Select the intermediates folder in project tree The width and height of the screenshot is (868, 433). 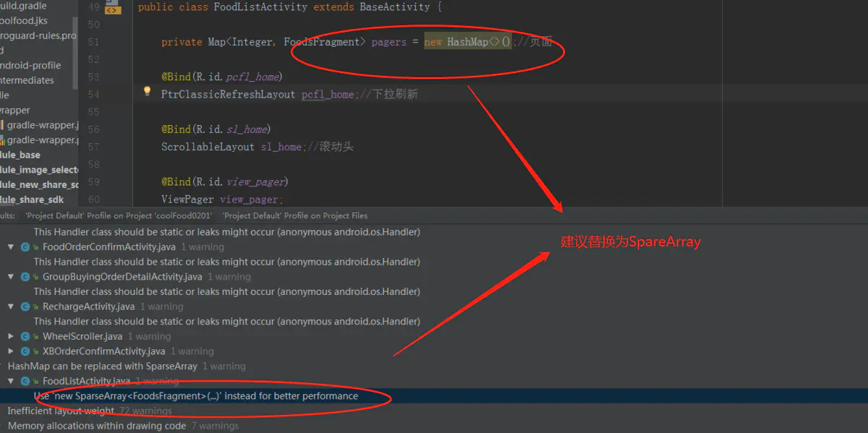pos(27,80)
